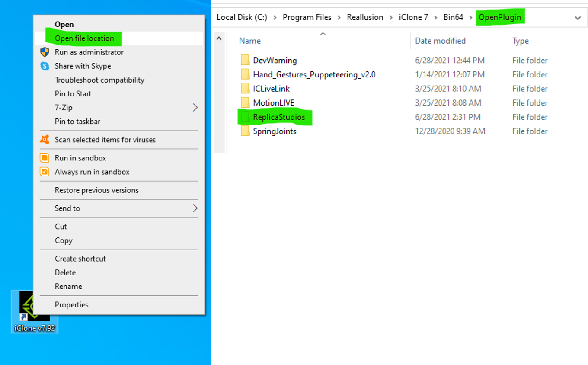The width and height of the screenshot is (588, 365).
Task: Choose Create shortcut
Action: tap(119, 259)
